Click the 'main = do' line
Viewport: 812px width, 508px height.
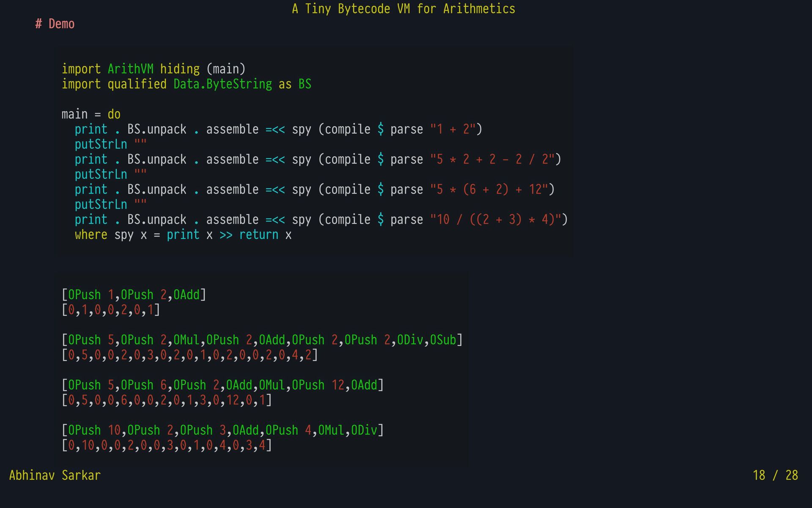tap(91, 114)
